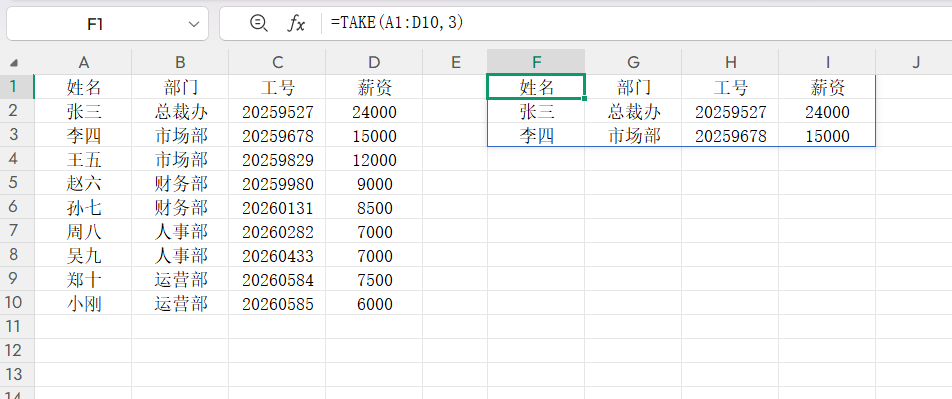The image size is (952, 399).
Task: Click the select-all corner triangle
Action: (14, 63)
